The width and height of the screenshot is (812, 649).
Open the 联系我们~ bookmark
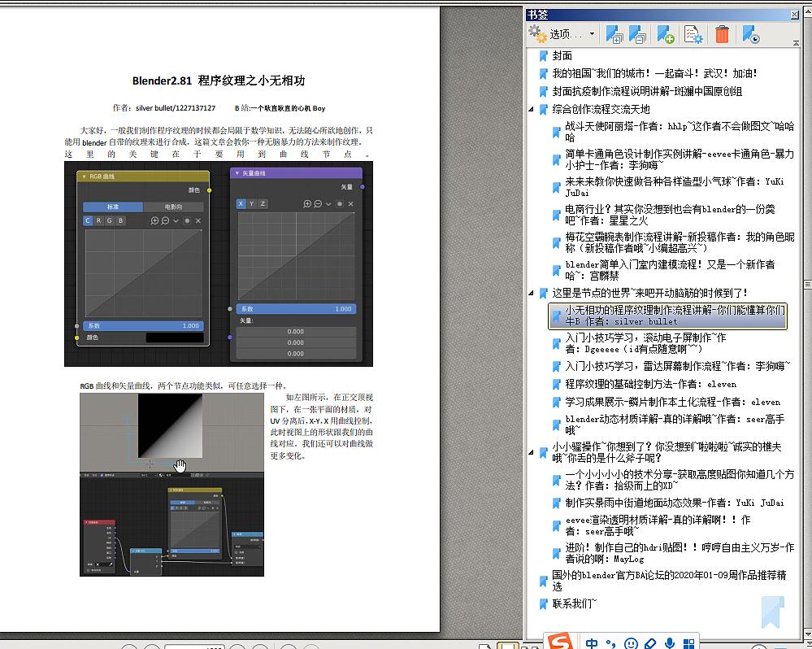pos(574,603)
